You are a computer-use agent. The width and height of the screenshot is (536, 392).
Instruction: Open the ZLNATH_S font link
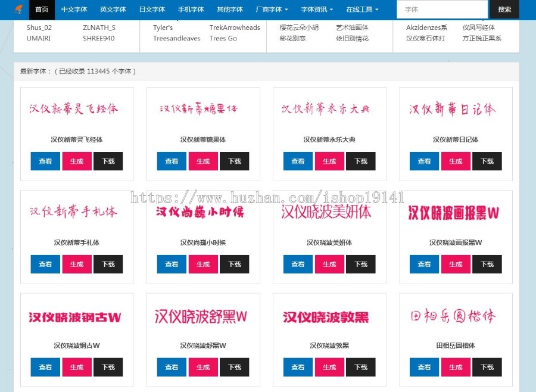coord(99,27)
